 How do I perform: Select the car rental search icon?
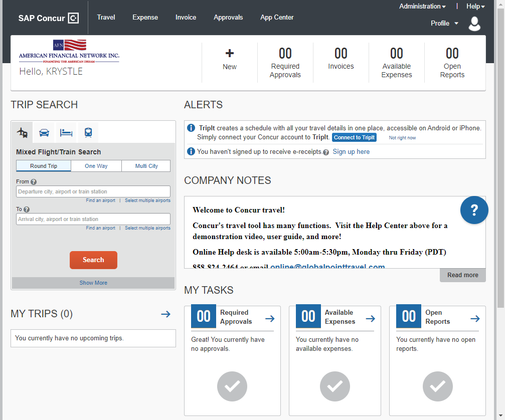[44, 132]
